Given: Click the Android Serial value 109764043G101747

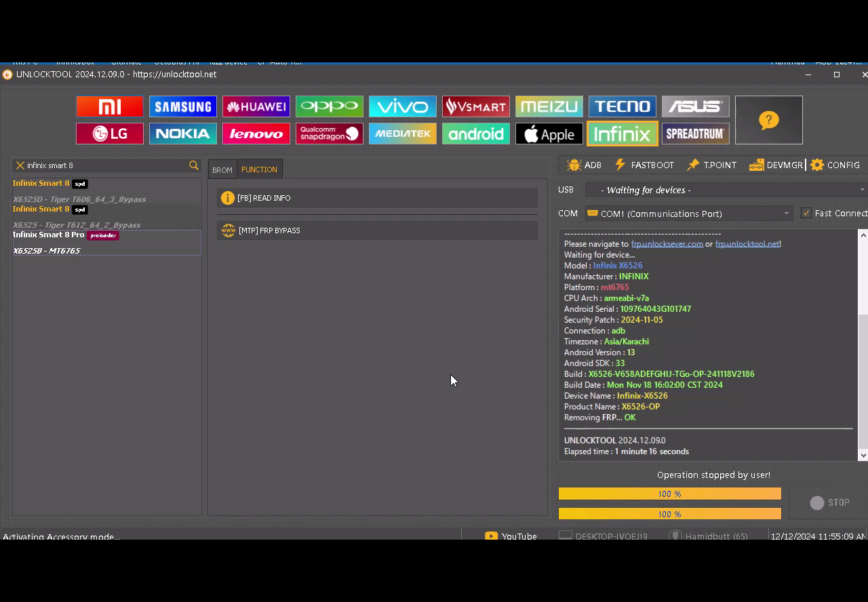Looking at the screenshot, I should click(x=655, y=308).
